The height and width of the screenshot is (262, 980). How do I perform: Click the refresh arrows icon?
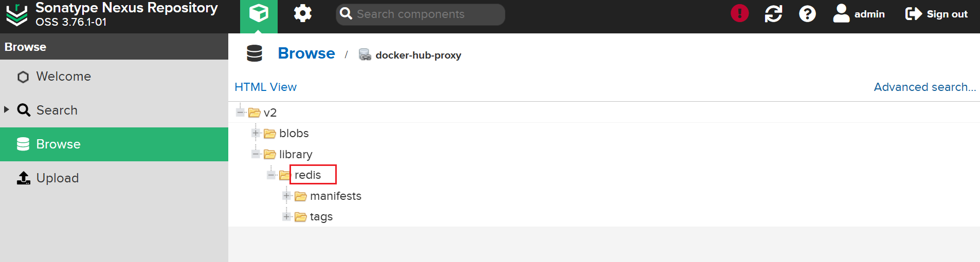[773, 14]
